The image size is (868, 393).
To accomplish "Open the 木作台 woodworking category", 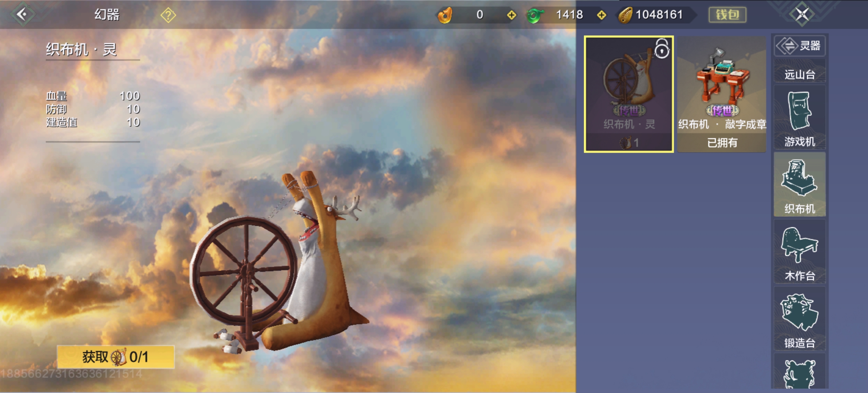I will pos(799,252).
